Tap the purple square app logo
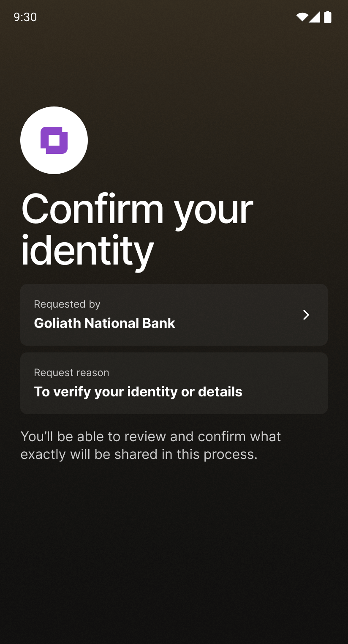This screenshot has height=644, width=348. click(54, 140)
